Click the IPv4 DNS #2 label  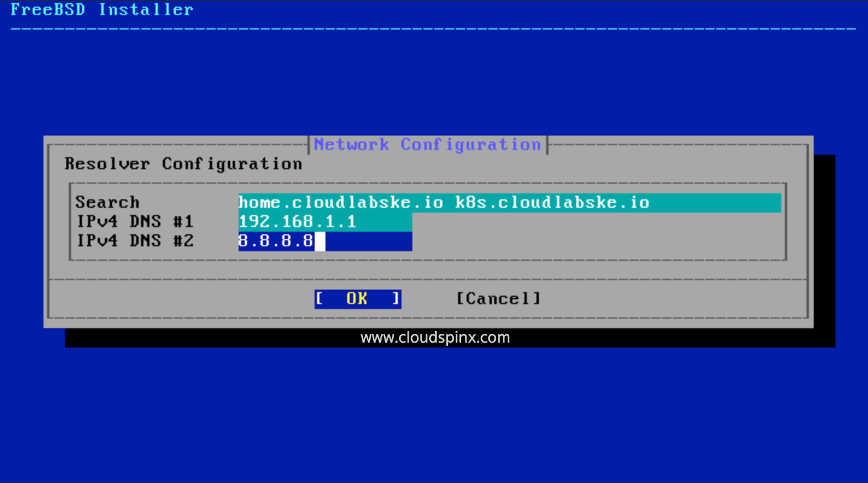point(134,240)
